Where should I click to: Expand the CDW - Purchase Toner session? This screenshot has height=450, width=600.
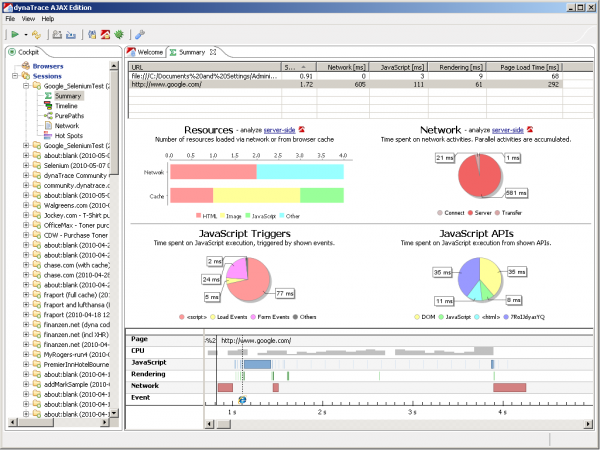pos(26,235)
